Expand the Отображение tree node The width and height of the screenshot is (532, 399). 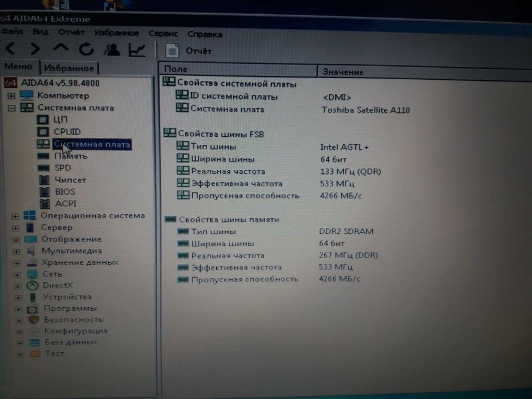[15, 240]
